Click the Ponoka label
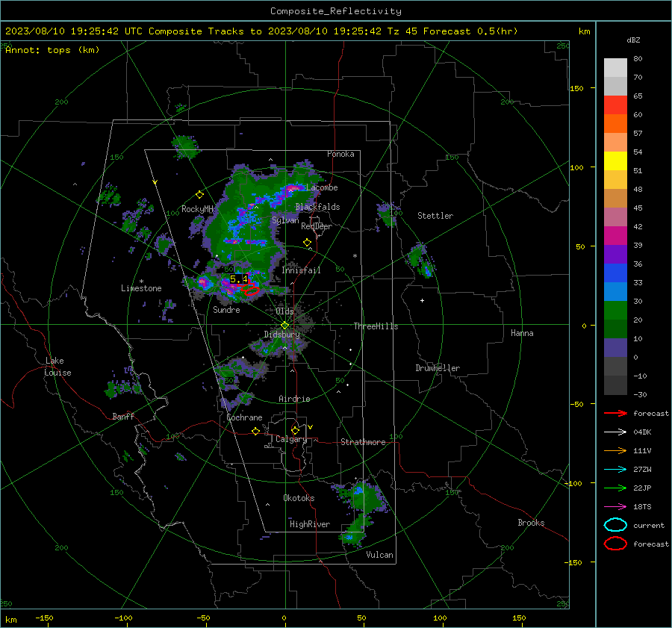672x628 pixels. 340,154
